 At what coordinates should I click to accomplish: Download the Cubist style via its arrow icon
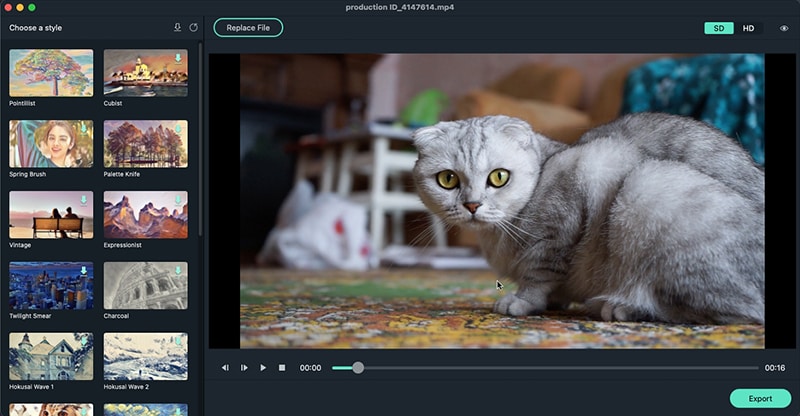(x=178, y=58)
